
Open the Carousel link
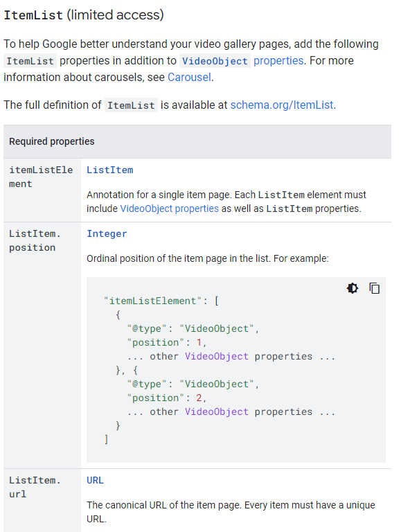pyautogui.click(x=189, y=78)
